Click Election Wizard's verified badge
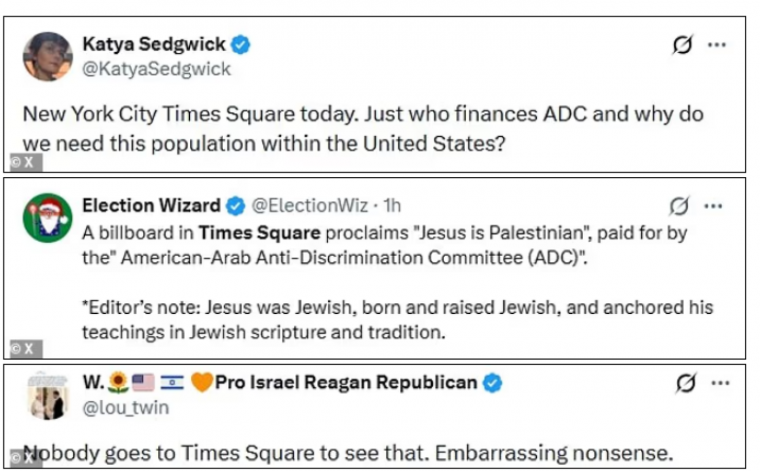Screen dimensions: 760x471 click(x=235, y=206)
